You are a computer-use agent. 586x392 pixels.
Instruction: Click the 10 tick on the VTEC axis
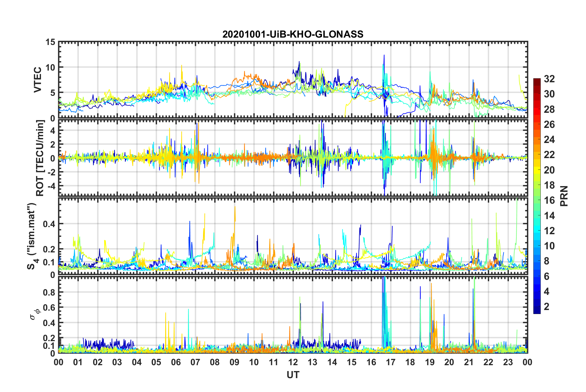coord(50,67)
